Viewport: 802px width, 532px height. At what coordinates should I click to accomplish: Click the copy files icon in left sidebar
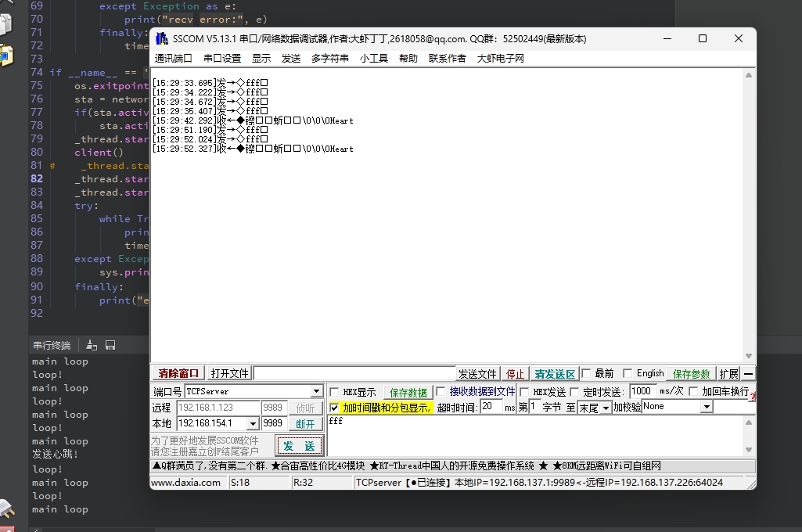coord(6,23)
